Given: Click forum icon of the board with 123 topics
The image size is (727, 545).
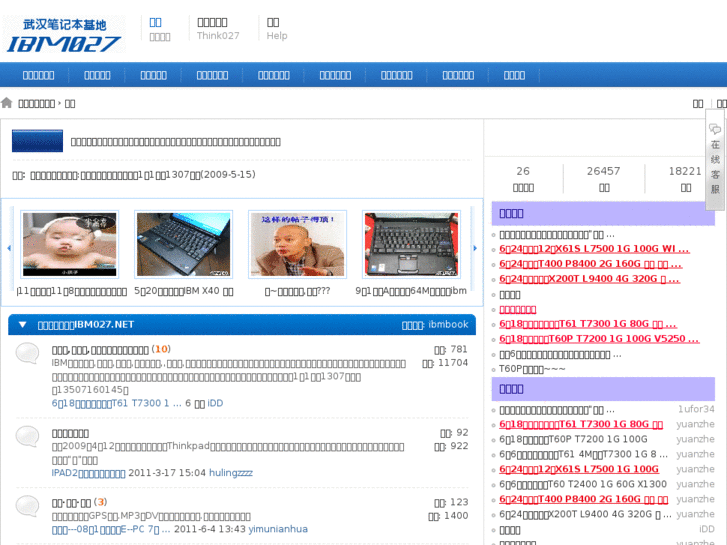Looking at the screenshot, I should click(x=27, y=506).
